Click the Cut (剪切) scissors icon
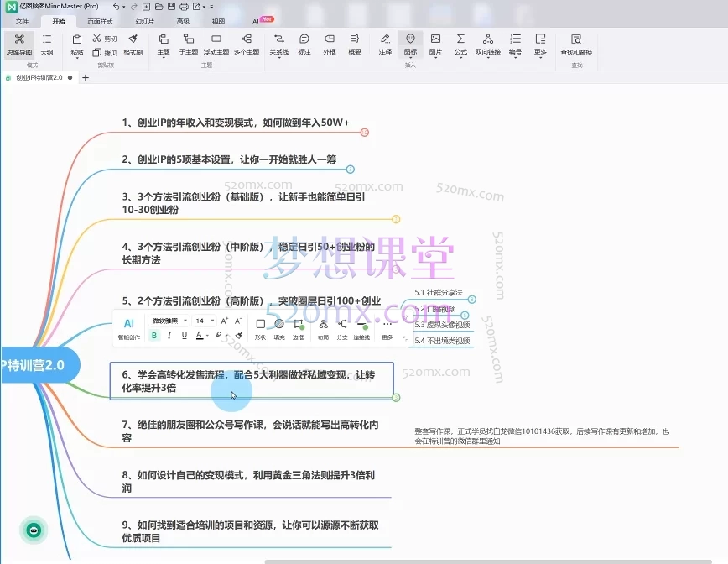The width and height of the screenshot is (728, 564). tap(96, 38)
